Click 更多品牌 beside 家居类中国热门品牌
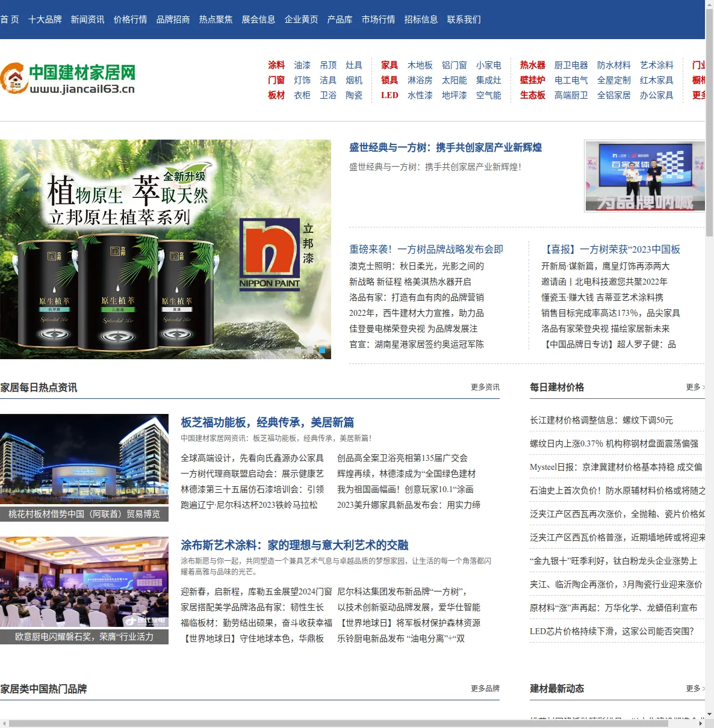This screenshot has width=714, height=728. [485, 688]
